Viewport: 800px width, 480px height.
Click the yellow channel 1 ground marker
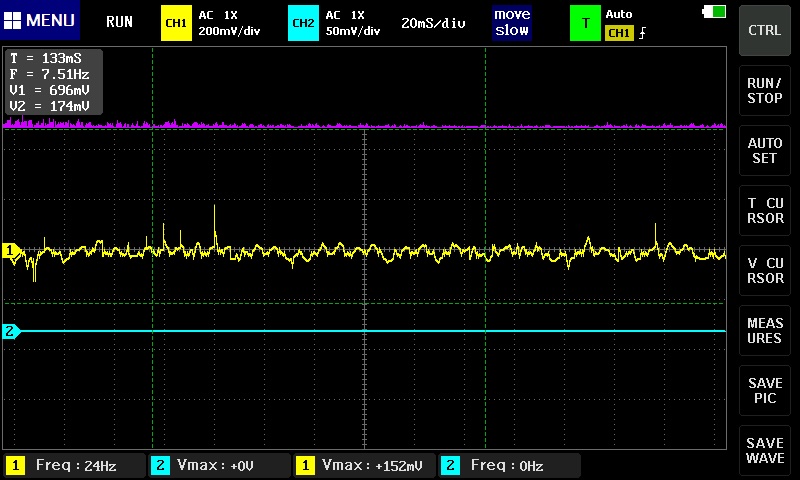pyautogui.click(x=12, y=251)
